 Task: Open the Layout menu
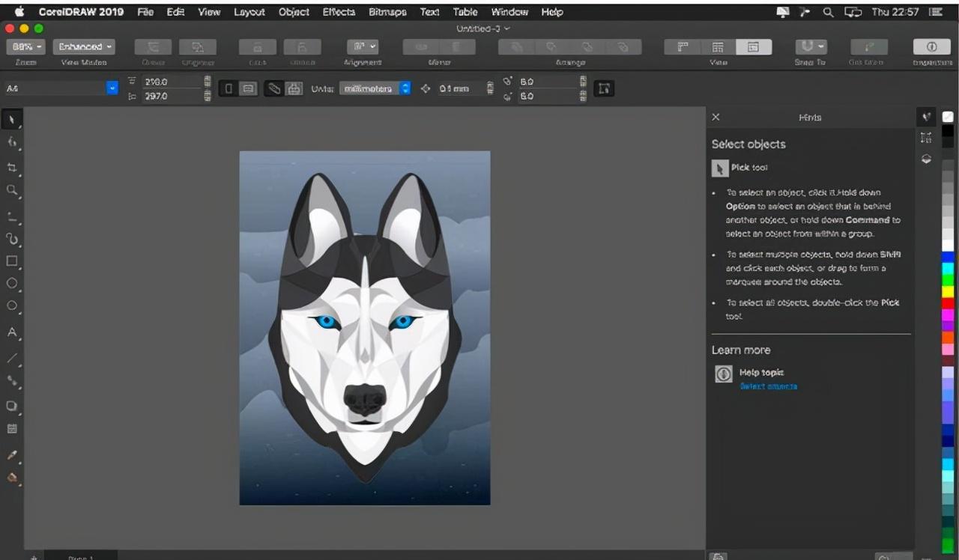tap(249, 12)
